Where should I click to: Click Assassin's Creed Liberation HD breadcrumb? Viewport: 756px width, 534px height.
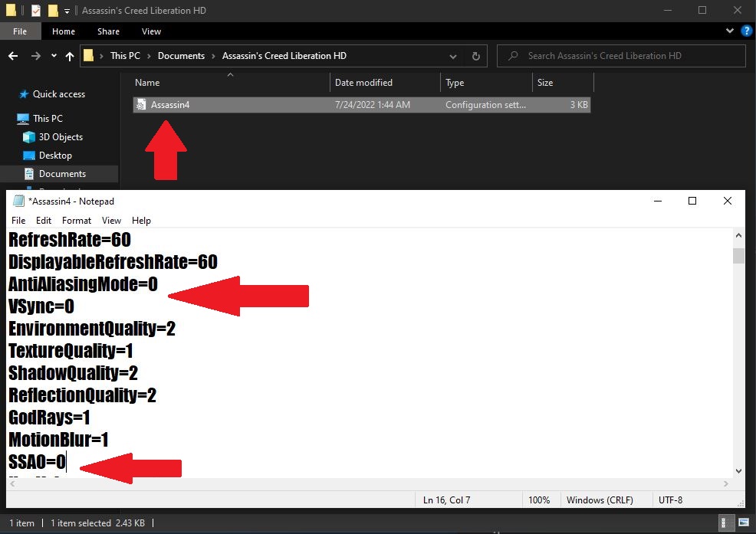[284, 56]
